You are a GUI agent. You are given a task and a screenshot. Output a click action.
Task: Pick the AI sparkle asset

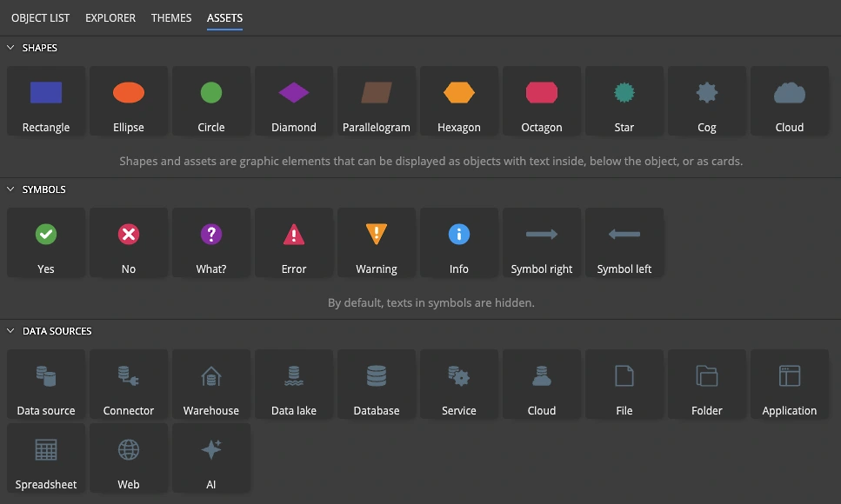pos(211,458)
